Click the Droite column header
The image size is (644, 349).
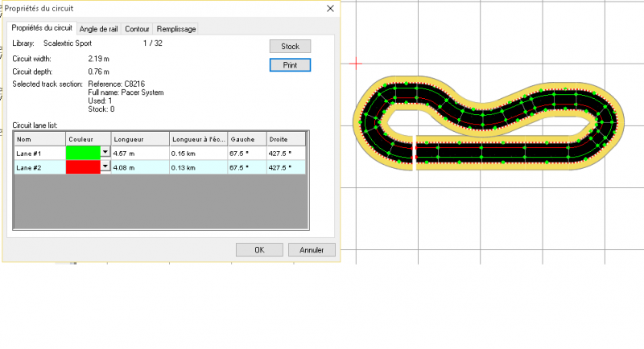[285, 139]
